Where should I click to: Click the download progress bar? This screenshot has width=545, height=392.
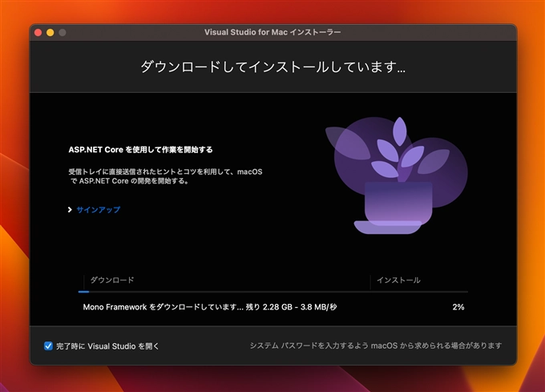[272, 292]
